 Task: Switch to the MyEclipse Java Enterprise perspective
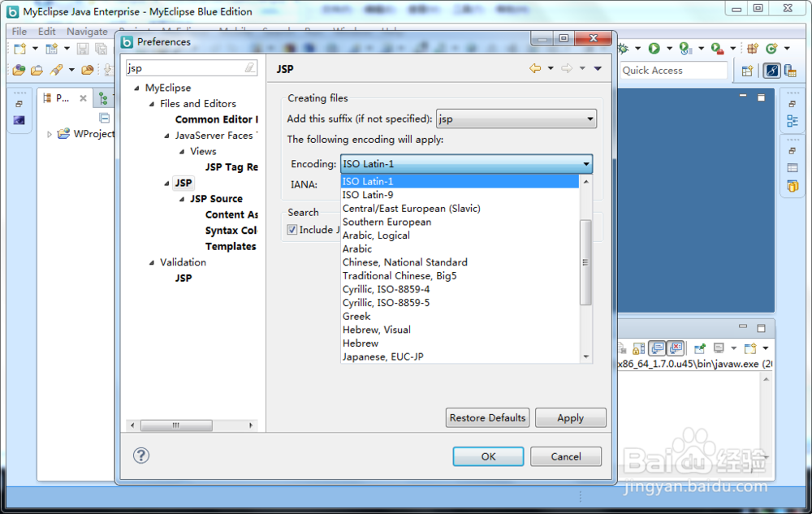click(x=771, y=71)
